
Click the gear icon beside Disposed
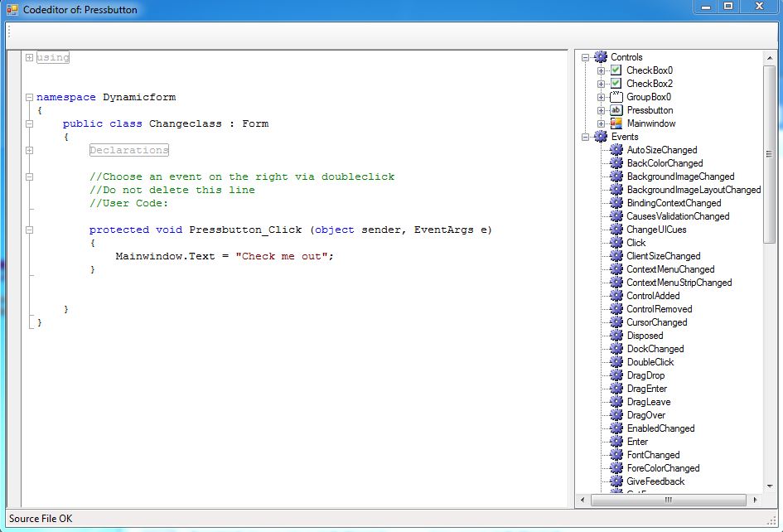click(616, 335)
